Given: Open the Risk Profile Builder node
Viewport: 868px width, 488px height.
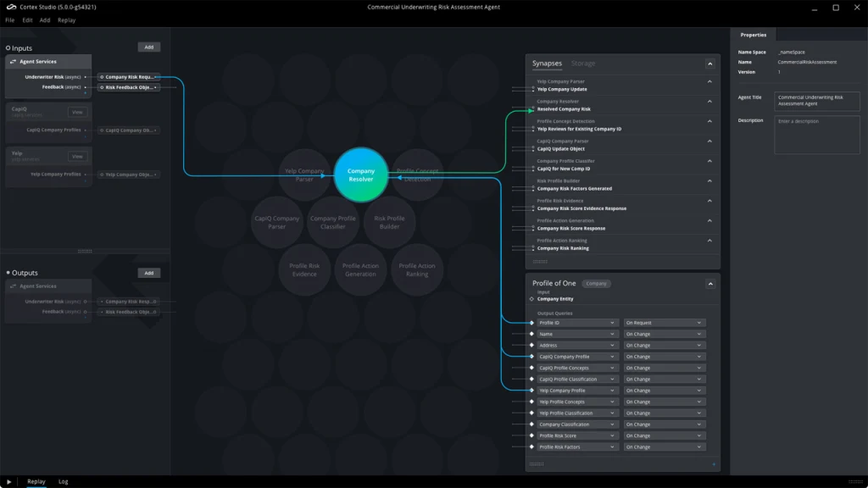Looking at the screenshot, I should (389, 222).
